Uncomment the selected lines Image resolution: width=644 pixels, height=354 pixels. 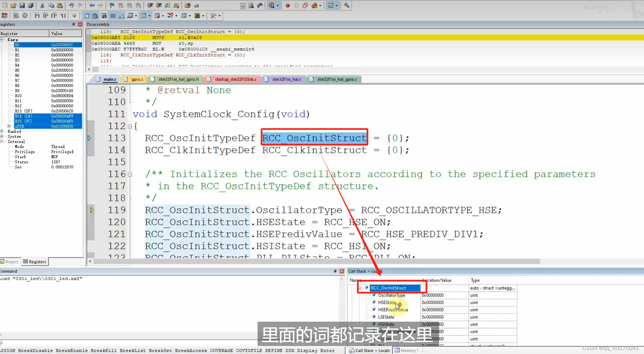click(x=176, y=5)
